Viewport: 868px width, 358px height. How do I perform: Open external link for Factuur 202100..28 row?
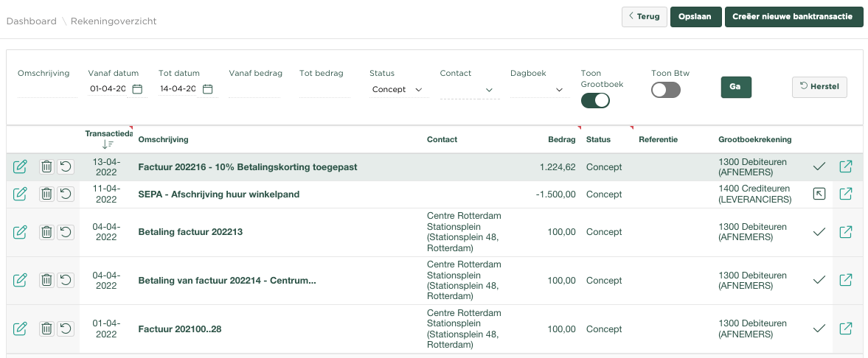point(846,329)
